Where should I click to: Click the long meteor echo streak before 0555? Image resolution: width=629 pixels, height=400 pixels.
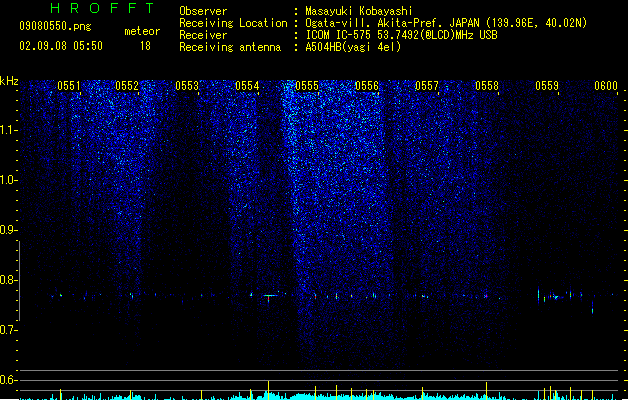(x=270, y=296)
